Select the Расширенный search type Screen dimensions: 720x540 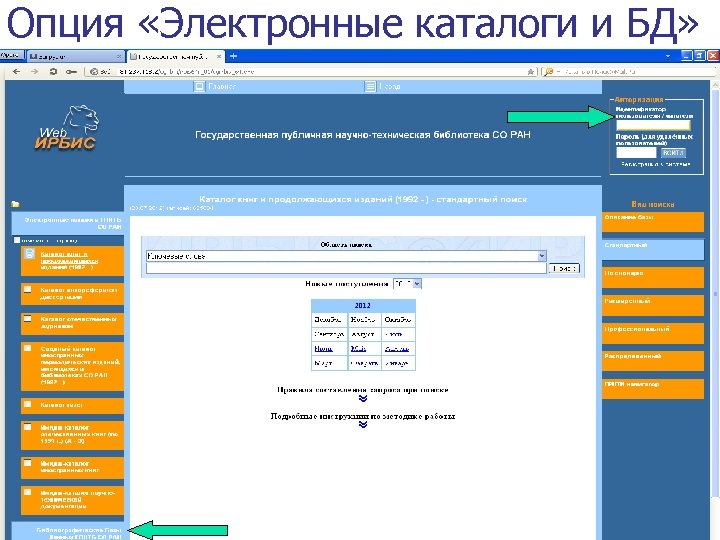(x=653, y=306)
